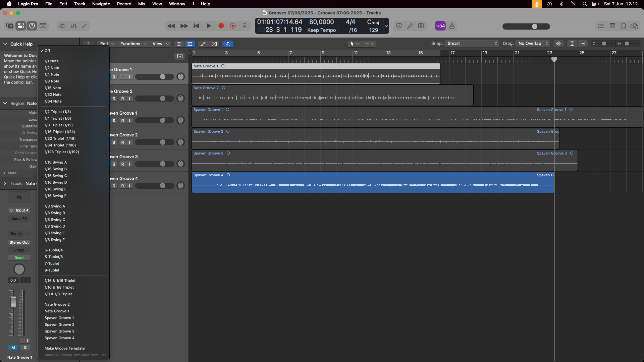Toggle the Inspector panel button
644x362 pixels.
[x=21, y=26]
